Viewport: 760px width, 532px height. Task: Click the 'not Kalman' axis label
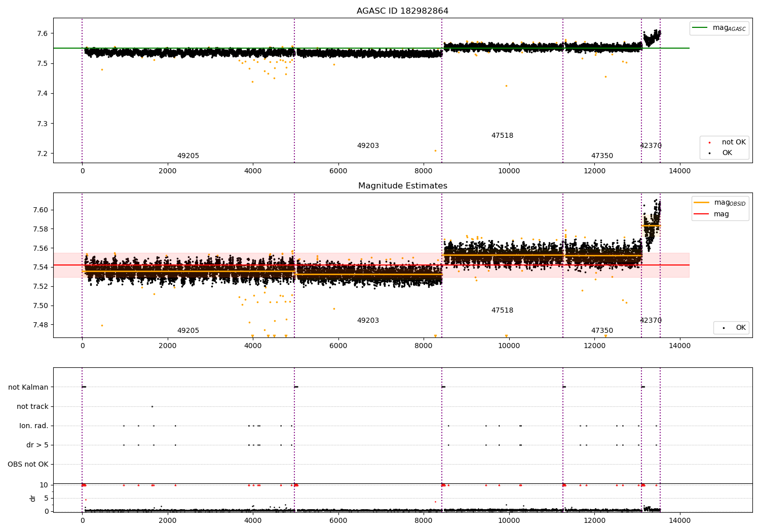(28, 387)
